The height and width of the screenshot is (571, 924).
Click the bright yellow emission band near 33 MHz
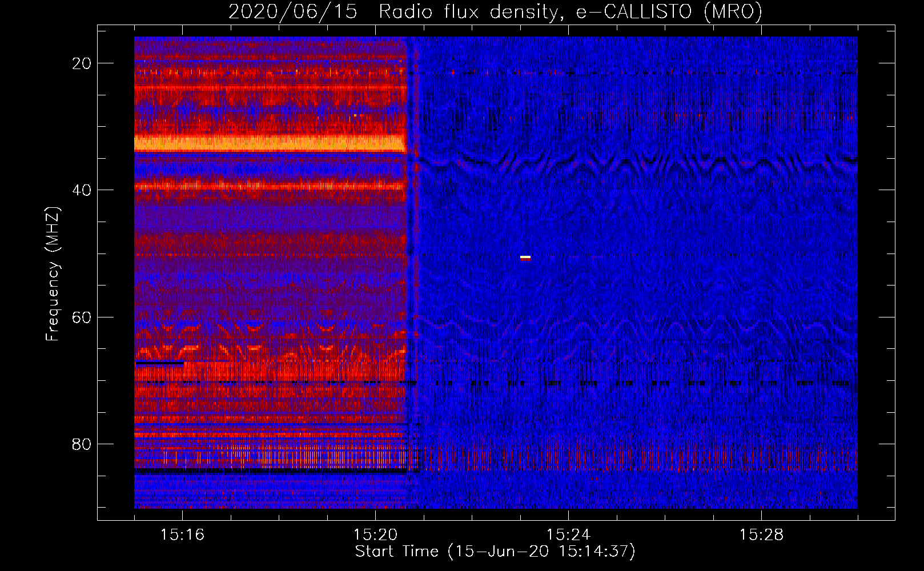270,143
